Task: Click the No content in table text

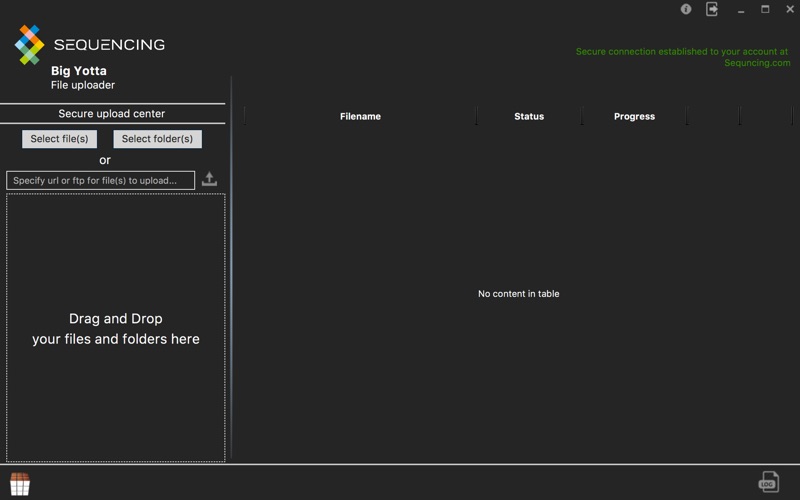Action: (518, 294)
